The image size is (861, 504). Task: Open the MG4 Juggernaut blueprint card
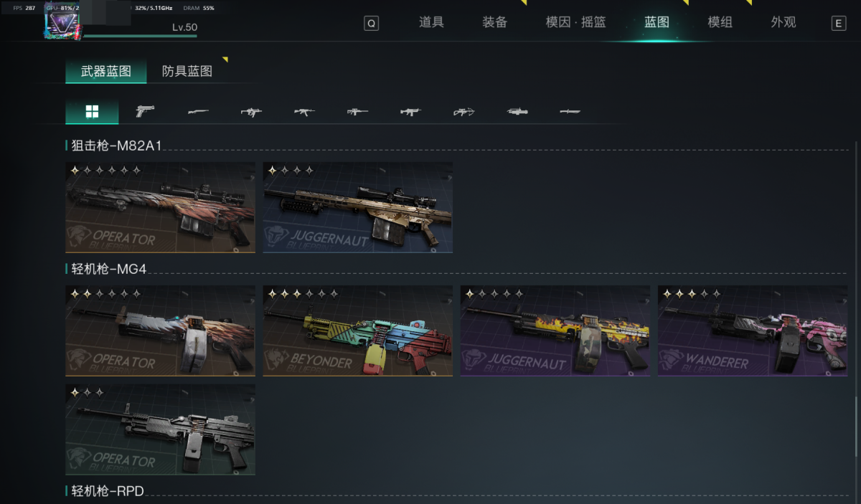tap(555, 331)
